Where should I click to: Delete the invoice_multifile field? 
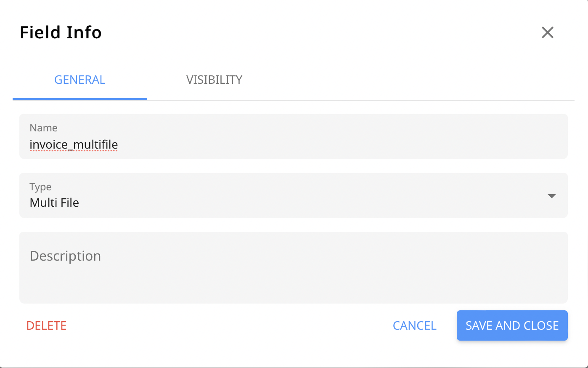pyautogui.click(x=46, y=325)
